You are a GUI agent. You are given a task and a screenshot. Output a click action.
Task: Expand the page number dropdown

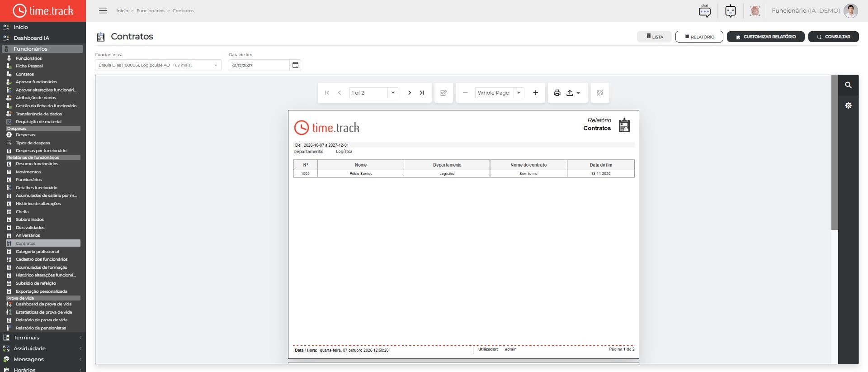pyautogui.click(x=393, y=93)
